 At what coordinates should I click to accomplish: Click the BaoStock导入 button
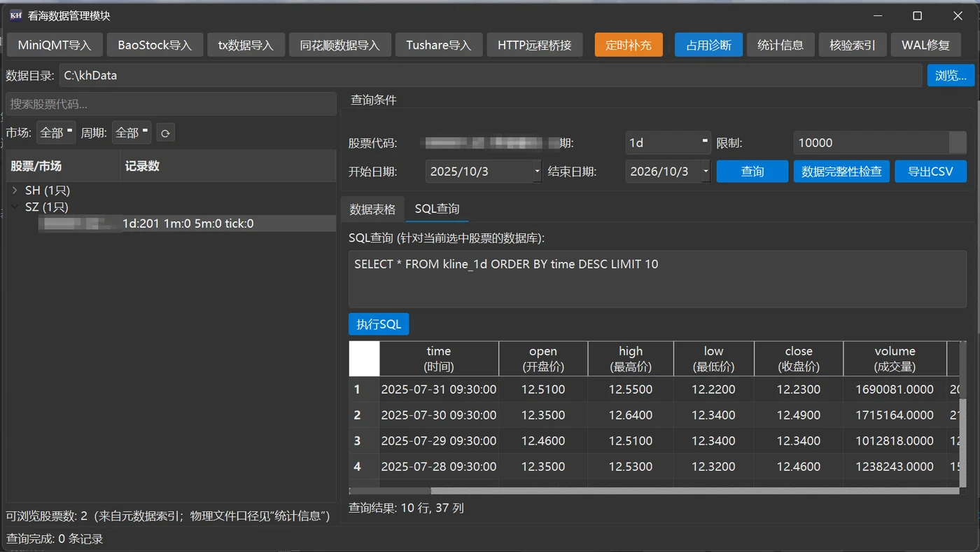(155, 45)
